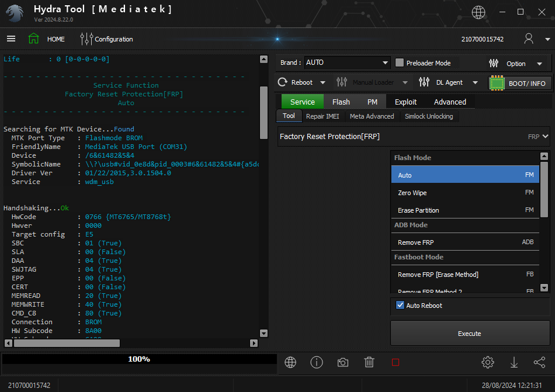Screen dimensions: 555x392
Task: Expand the Manual Loader dropdown arrow
Action: [x=405, y=82]
